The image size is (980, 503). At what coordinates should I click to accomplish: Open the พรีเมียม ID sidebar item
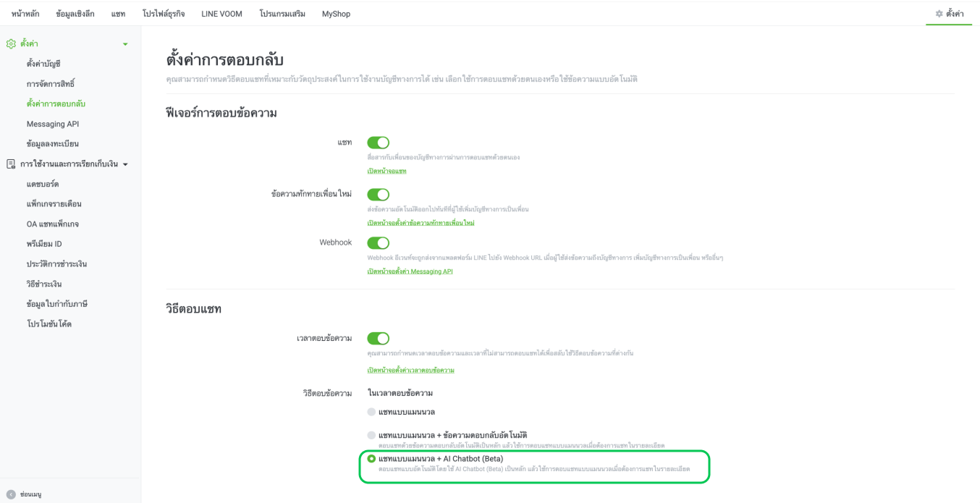[x=44, y=244]
